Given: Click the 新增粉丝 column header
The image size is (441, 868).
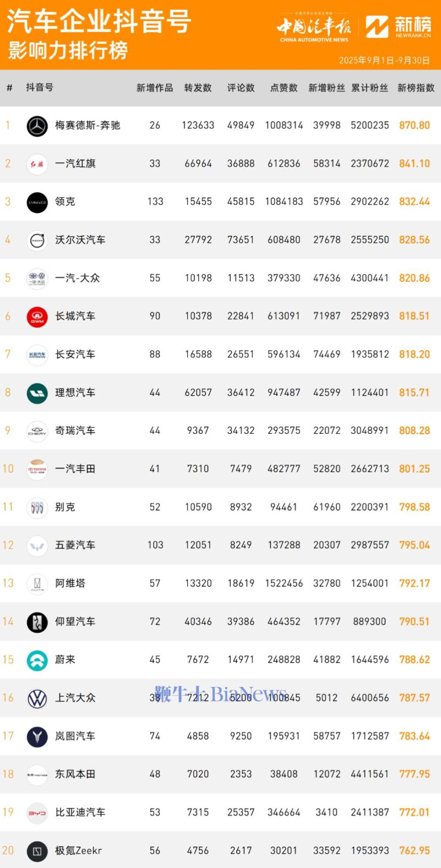Looking at the screenshot, I should (x=327, y=88).
